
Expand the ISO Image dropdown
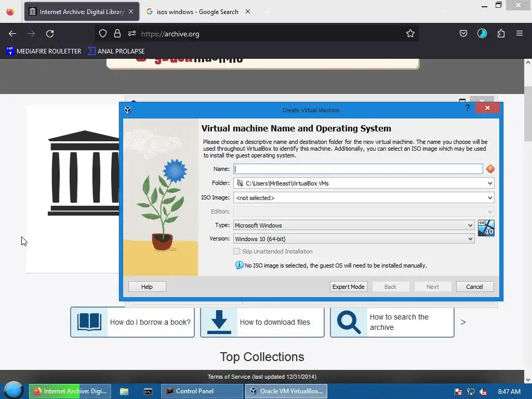click(x=490, y=197)
